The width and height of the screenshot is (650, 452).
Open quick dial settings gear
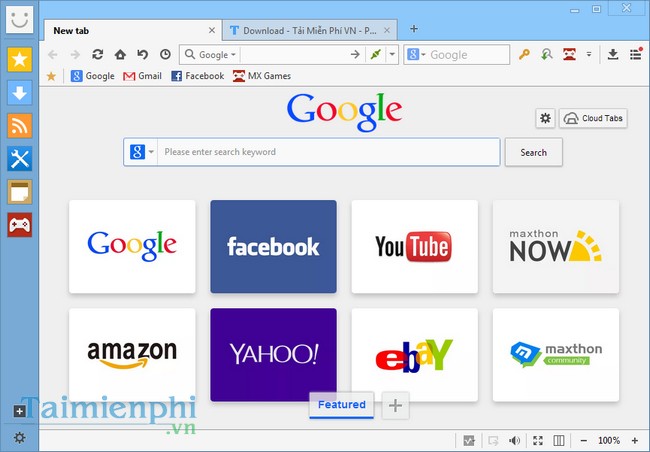[545, 118]
